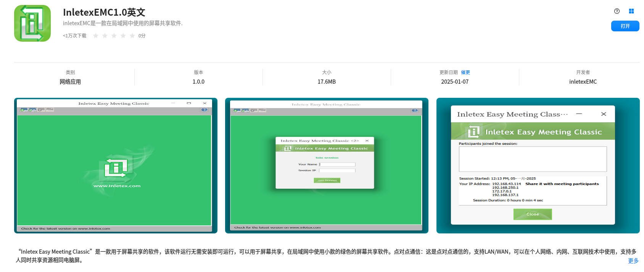Click the developer name inletexEMC

click(583, 82)
